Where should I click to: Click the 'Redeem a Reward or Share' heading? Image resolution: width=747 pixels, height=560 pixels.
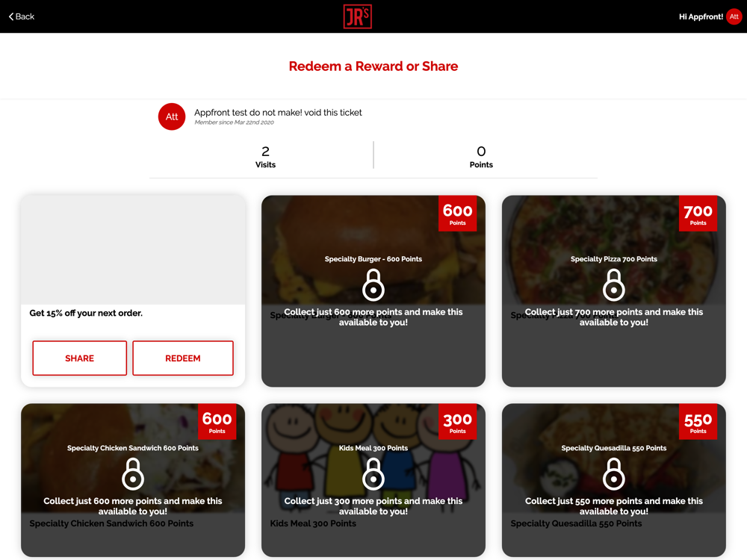[373, 66]
